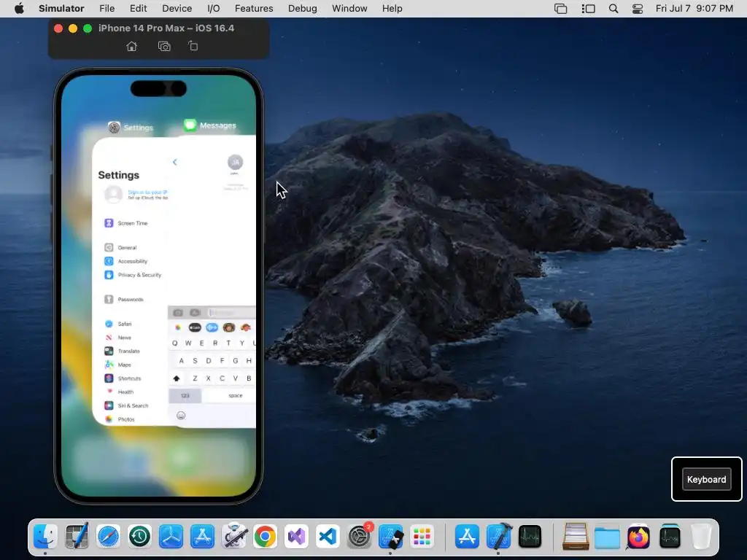This screenshot has width=747, height=560.
Task: Open the Features menu
Action: [x=254, y=9]
